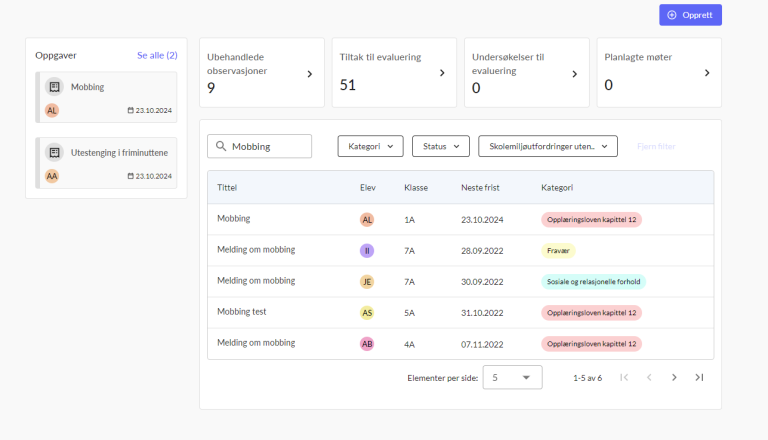Click AL avatar in Mobbing task card
The image size is (768, 440).
52,110
